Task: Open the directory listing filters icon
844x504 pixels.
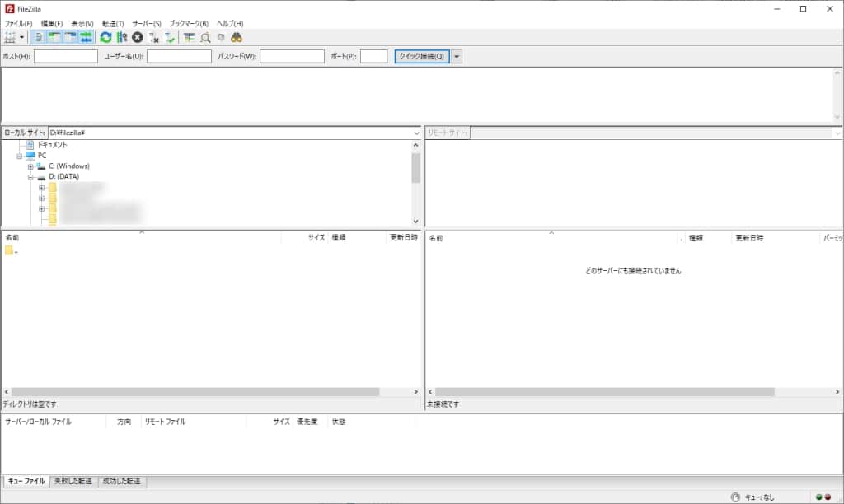Action: (x=189, y=37)
